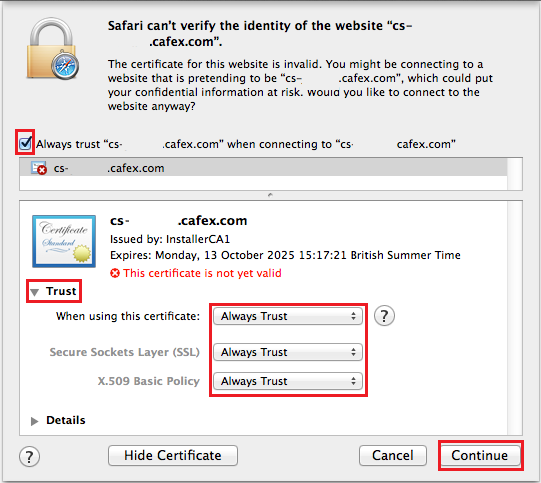Toggle the Always trust certificate checkbox
This screenshot has height=483, width=541.
point(25,143)
